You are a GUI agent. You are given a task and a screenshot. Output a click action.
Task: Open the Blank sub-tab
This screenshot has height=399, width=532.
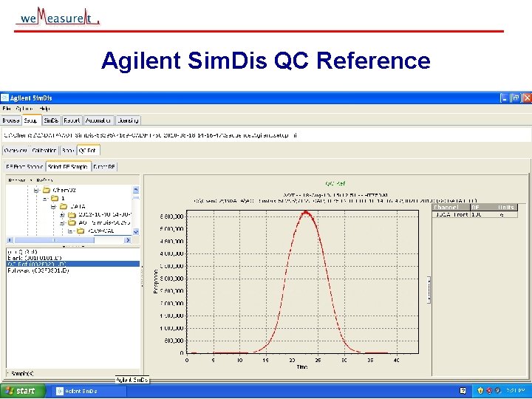tap(68, 150)
